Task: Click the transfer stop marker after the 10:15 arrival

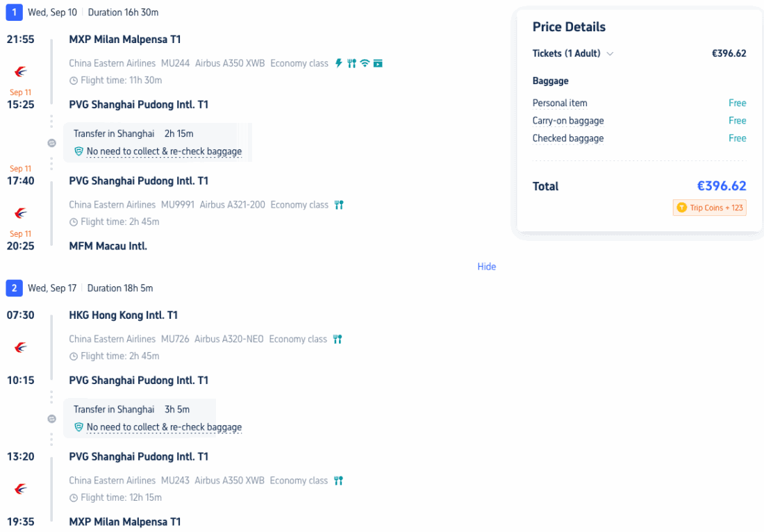Action: click(x=51, y=419)
